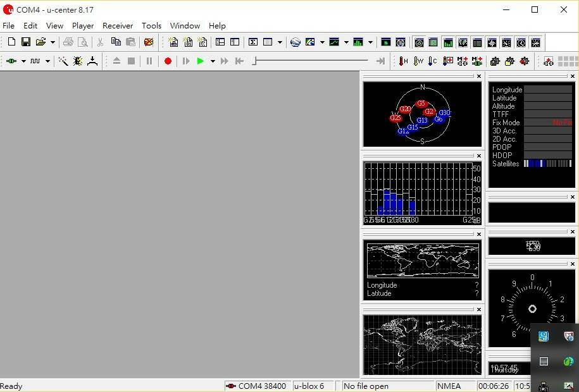This screenshot has height=392, width=579.
Task: Click the Go to end arrow icon
Action: tap(380, 61)
